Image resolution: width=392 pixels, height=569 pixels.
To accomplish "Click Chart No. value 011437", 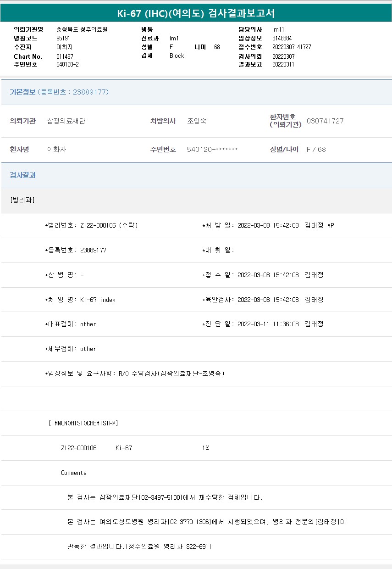I will click(x=65, y=56).
